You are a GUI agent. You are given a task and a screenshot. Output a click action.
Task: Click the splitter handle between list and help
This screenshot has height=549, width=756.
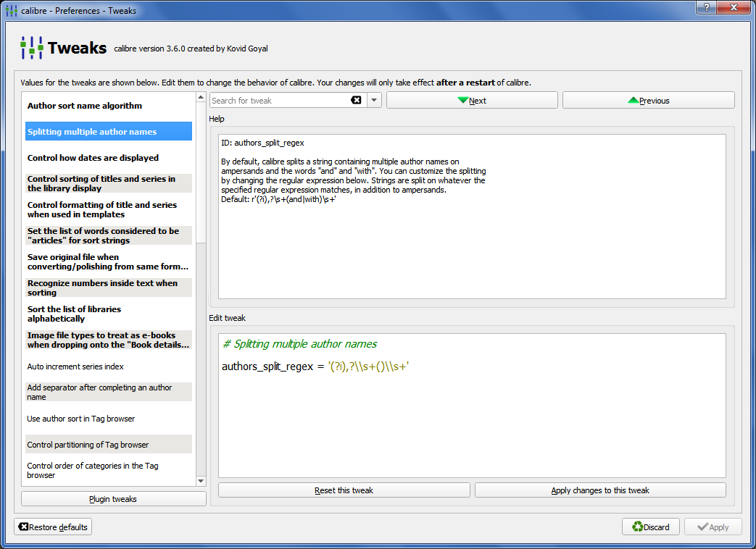pos(208,300)
